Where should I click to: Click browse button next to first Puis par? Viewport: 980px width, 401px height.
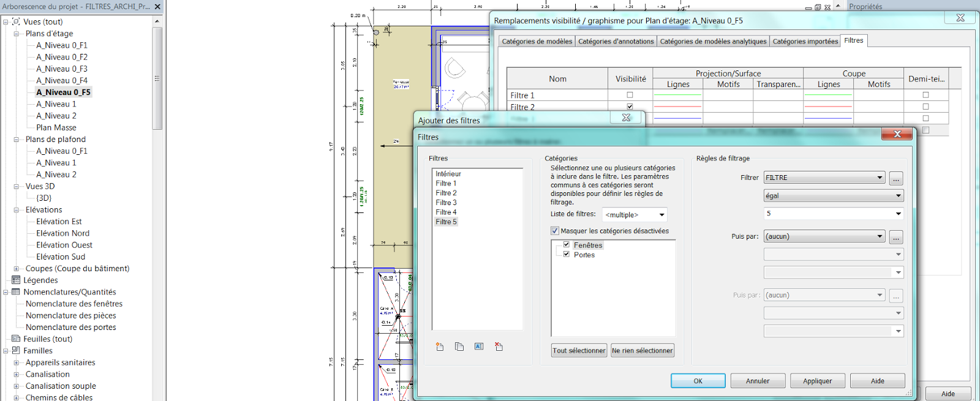pyautogui.click(x=896, y=237)
